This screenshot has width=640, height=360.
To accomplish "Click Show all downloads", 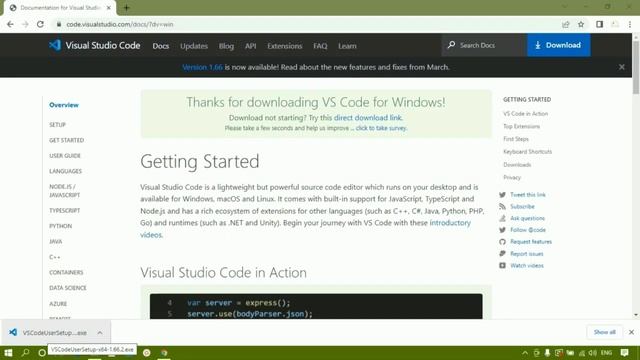I will tap(604, 332).
